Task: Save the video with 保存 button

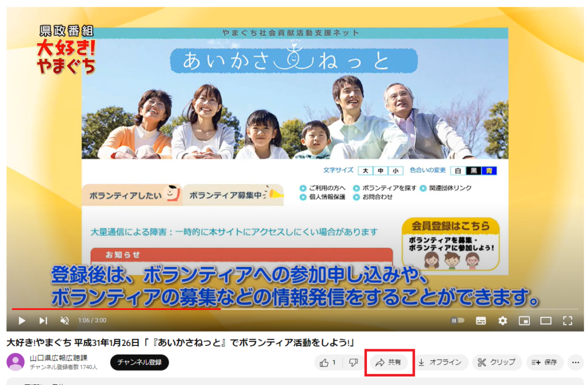Action: pos(544,363)
